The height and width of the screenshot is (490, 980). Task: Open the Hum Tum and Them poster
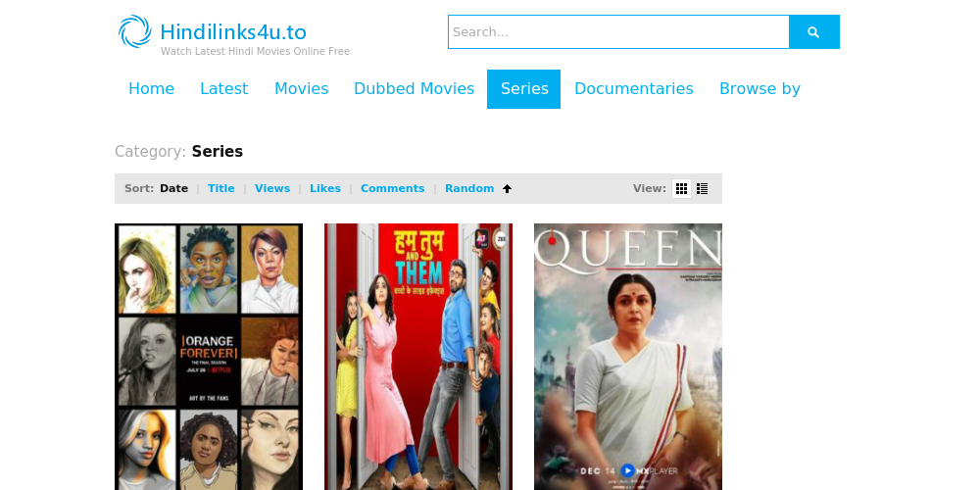click(418, 357)
